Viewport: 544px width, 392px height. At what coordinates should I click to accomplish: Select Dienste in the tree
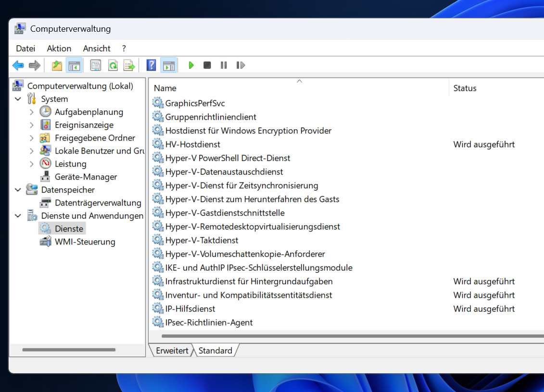(x=69, y=229)
